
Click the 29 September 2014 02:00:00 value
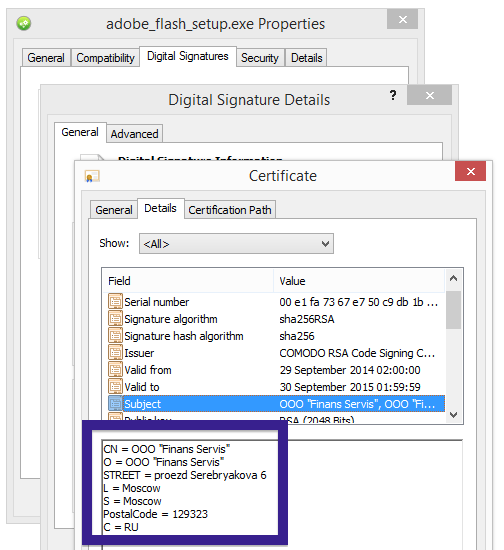click(350, 370)
